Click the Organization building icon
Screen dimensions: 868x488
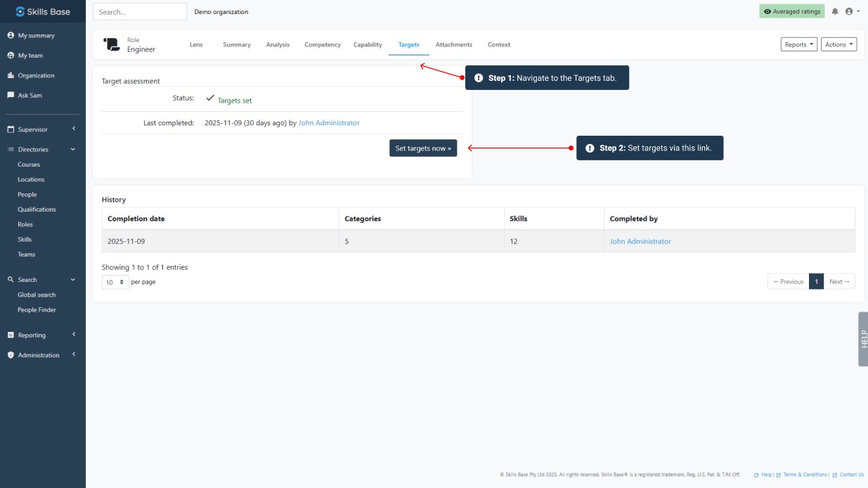(x=11, y=75)
